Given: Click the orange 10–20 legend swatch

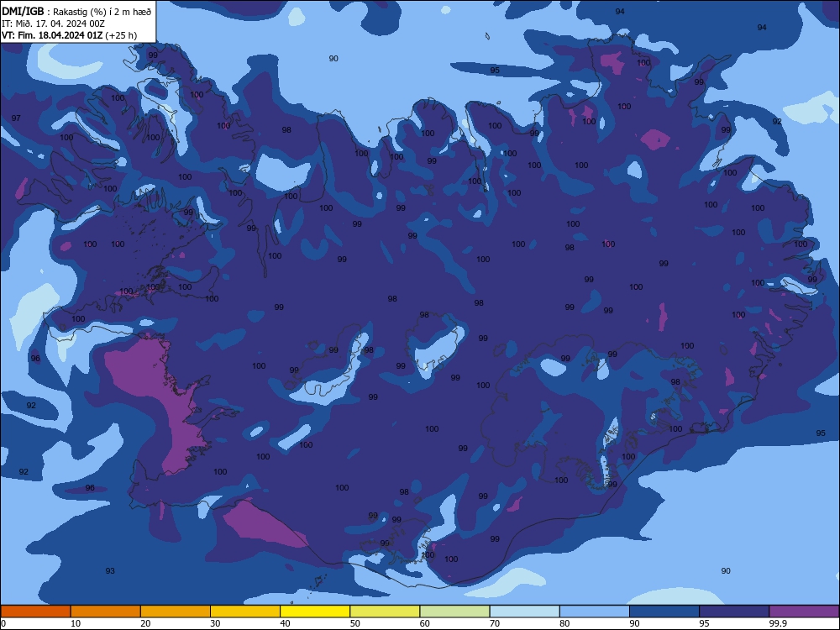Looking at the screenshot, I should coord(106,612).
